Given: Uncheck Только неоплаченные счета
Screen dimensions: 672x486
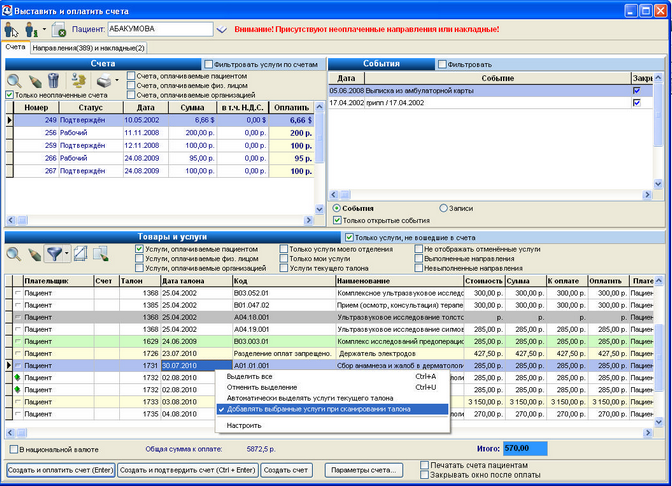Looking at the screenshot, I should pyautogui.click(x=9, y=95).
